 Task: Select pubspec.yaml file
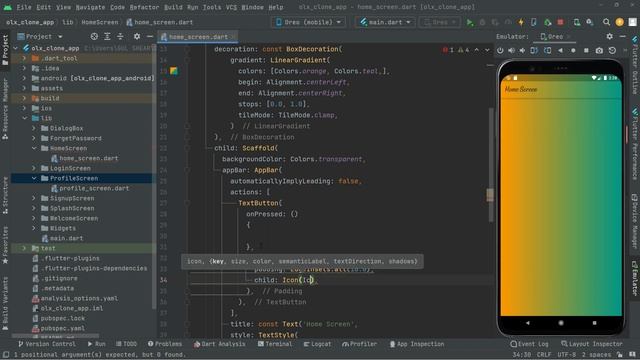tap(58, 328)
